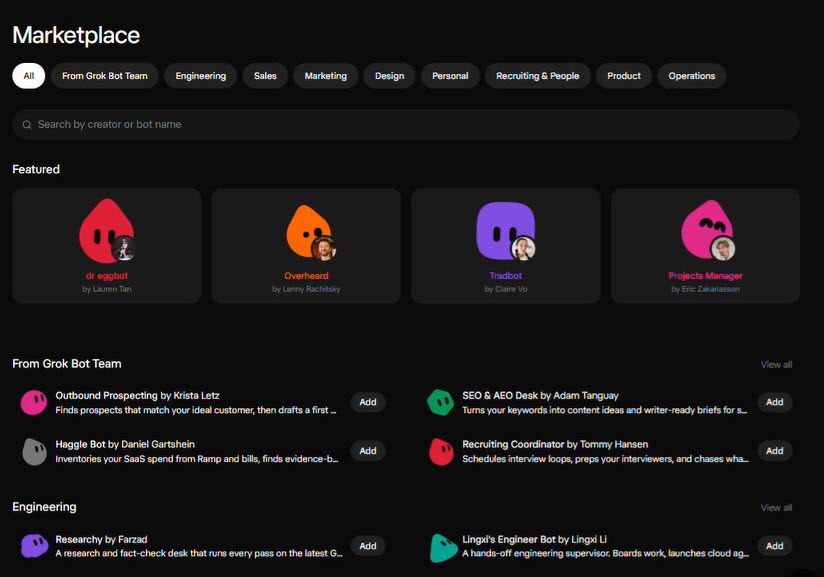Click the red dr eggbot mascot icon
This screenshot has height=577, width=824.
pos(105,230)
